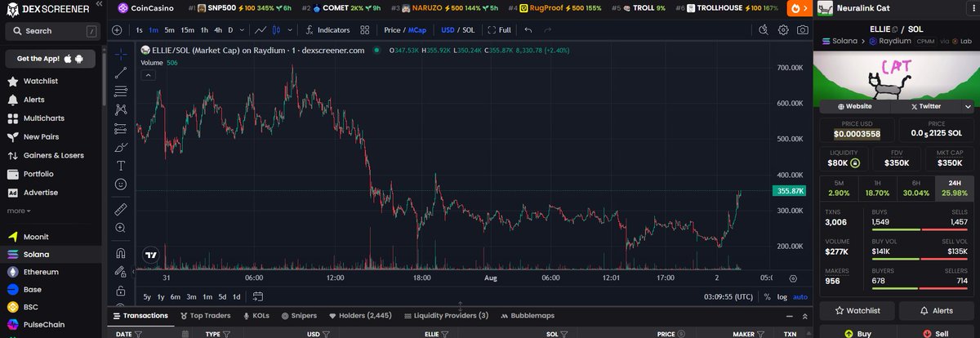This screenshot has height=338, width=980.
Task: Open the Snipers tab
Action: pos(298,315)
